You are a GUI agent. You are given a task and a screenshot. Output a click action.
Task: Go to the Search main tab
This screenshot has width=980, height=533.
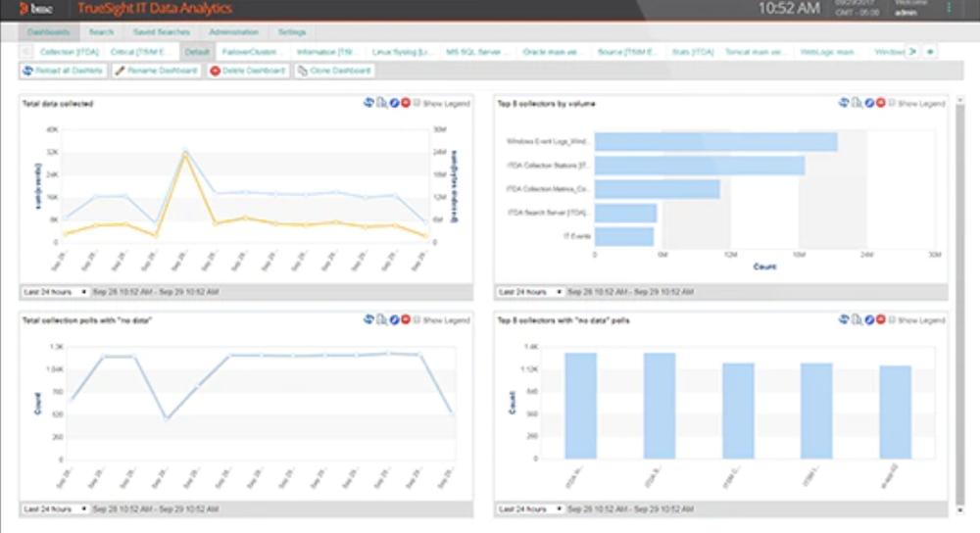pos(101,32)
